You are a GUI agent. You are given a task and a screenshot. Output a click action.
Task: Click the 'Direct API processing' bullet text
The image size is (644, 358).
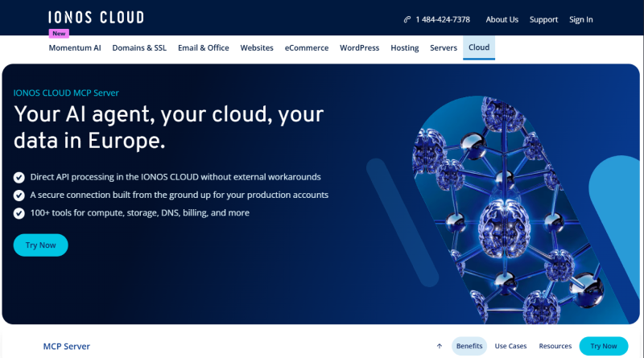[x=175, y=177]
